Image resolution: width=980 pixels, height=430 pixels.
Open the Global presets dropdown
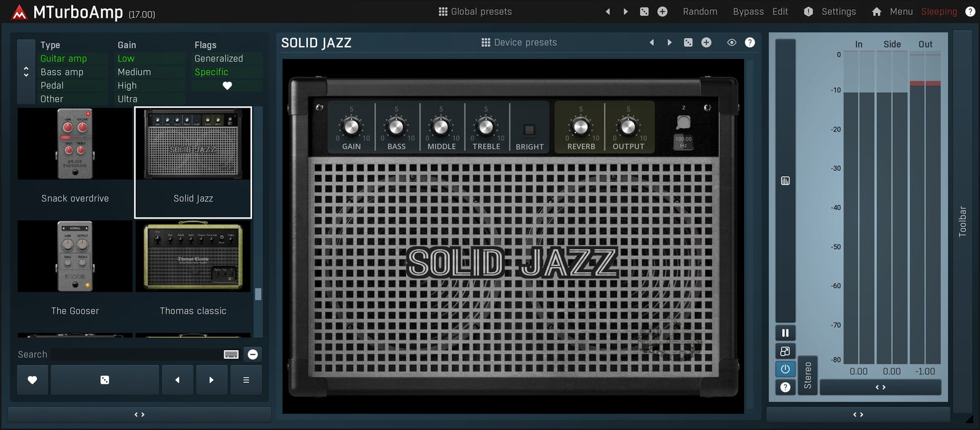[475, 12]
